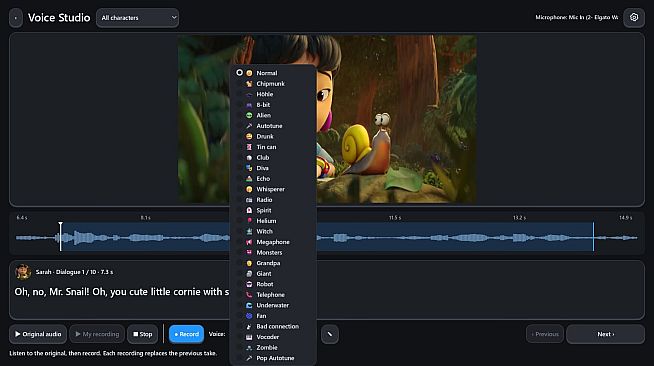Choose the Alien voice icon
This screenshot has width=654, height=366.
click(x=249, y=115)
